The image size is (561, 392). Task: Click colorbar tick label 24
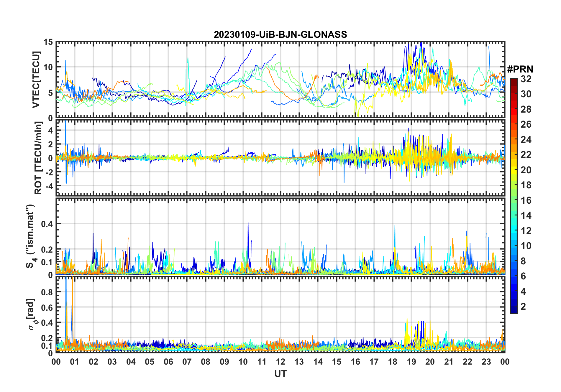526,140
